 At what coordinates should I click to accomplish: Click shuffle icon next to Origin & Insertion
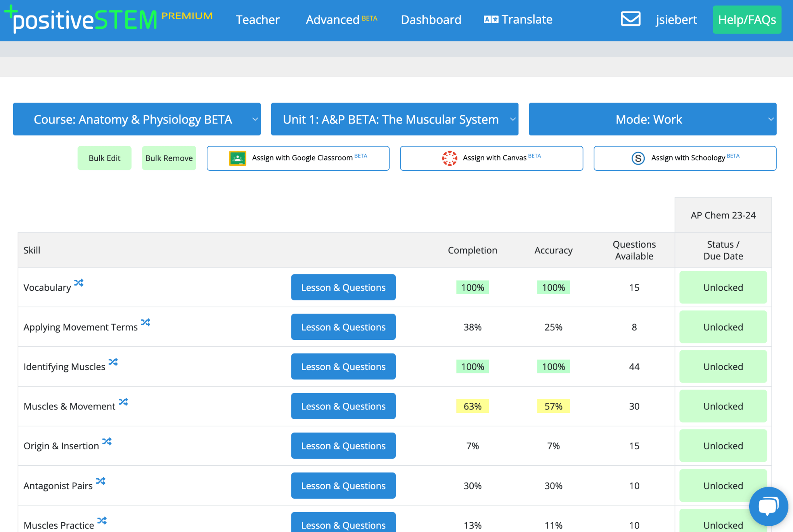point(107,442)
